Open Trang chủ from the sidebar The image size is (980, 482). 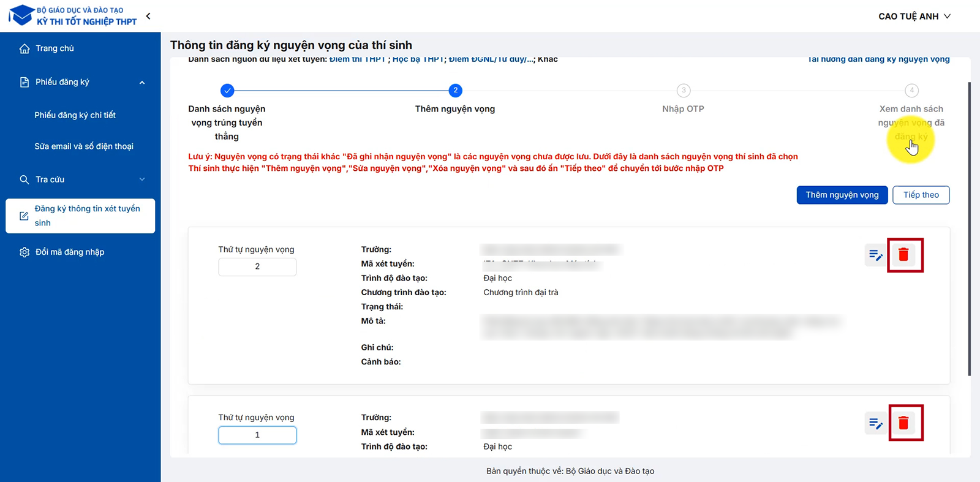tap(55, 48)
